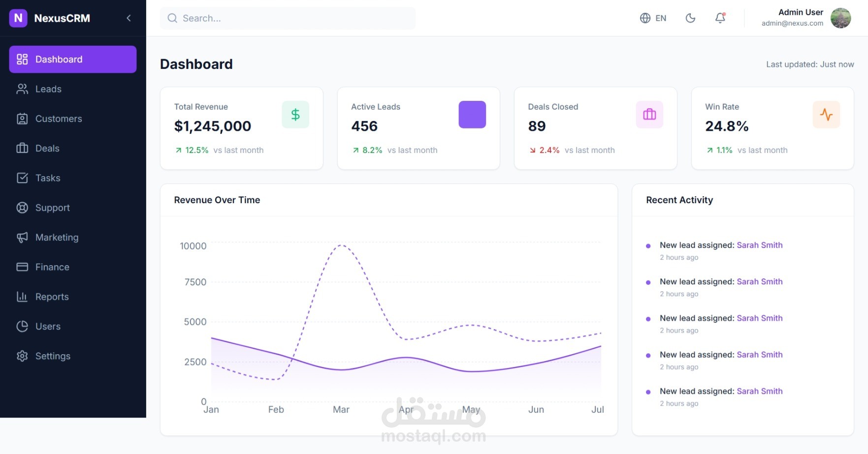868x454 pixels.
Task: Click the $1,245,000 revenue value
Action: pyautogui.click(x=213, y=126)
